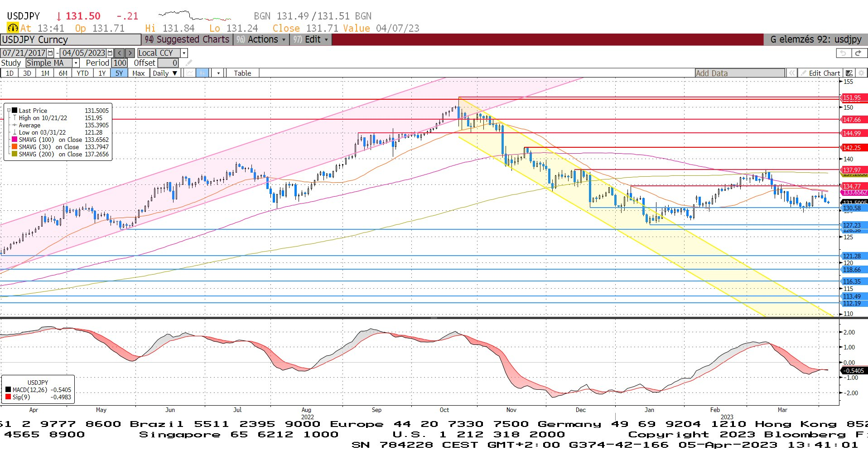Click the SMAVG (200) olive legend swatch

[x=14, y=154]
